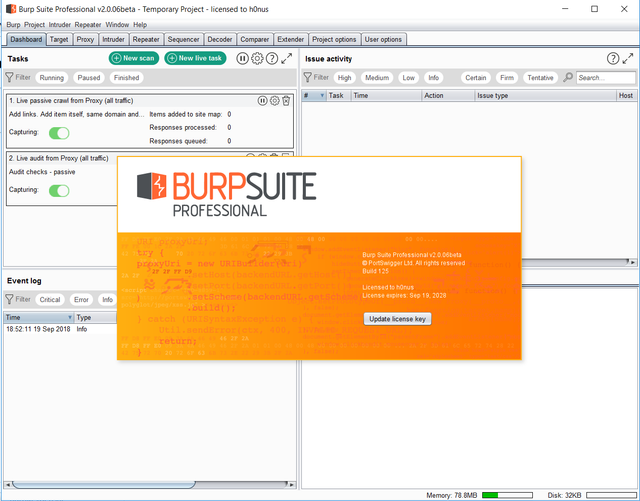Pause all tasks in Tasks header
The height and width of the screenshot is (501, 640).
[x=242, y=58]
